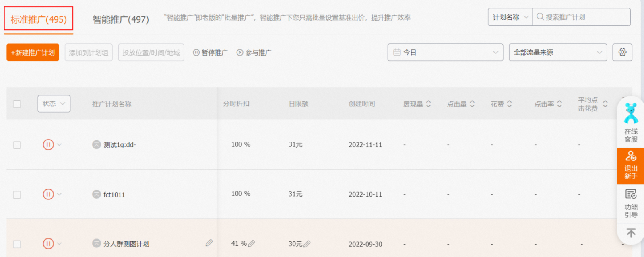Switch to 智能推广(497) tab
This screenshot has width=644, height=257.
click(121, 19)
